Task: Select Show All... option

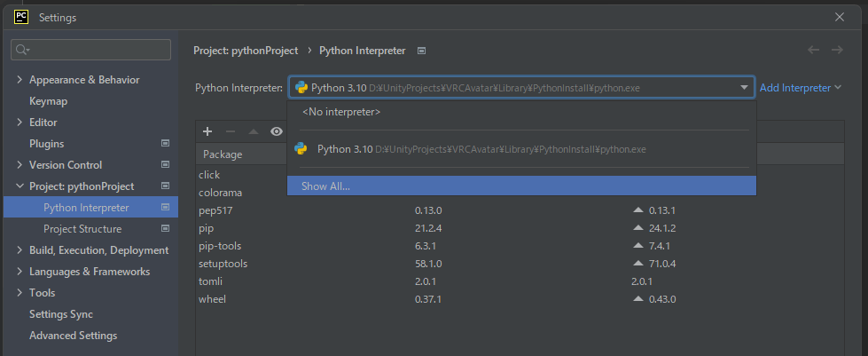Action: point(521,186)
